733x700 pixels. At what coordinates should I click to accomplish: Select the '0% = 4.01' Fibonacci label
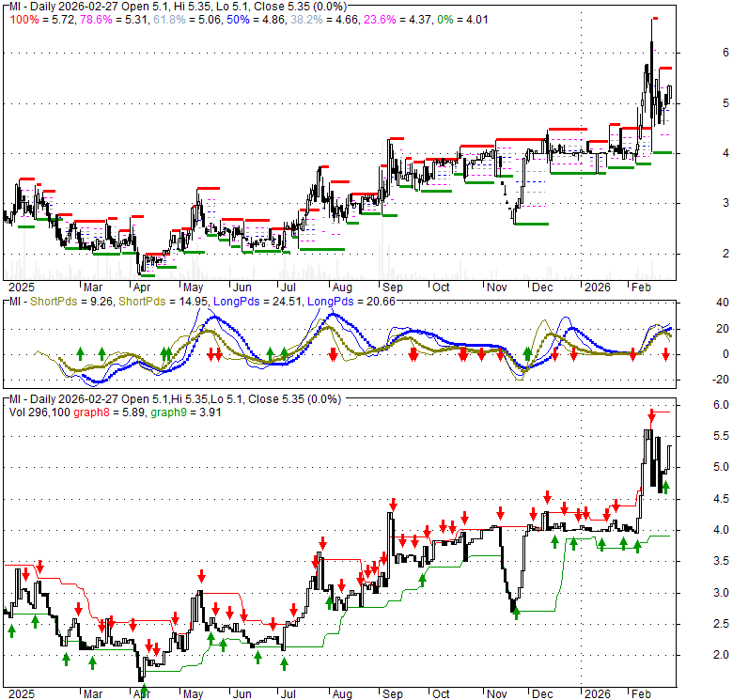462,20
